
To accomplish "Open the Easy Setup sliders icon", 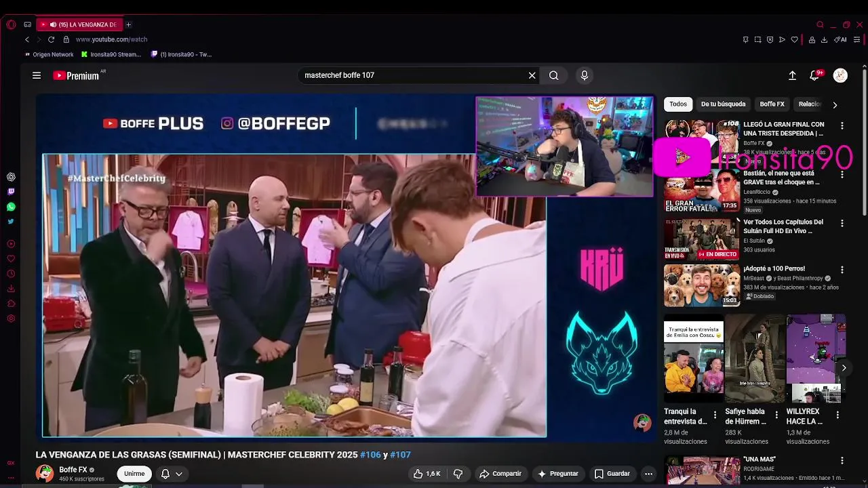I will [x=858, y=39].
